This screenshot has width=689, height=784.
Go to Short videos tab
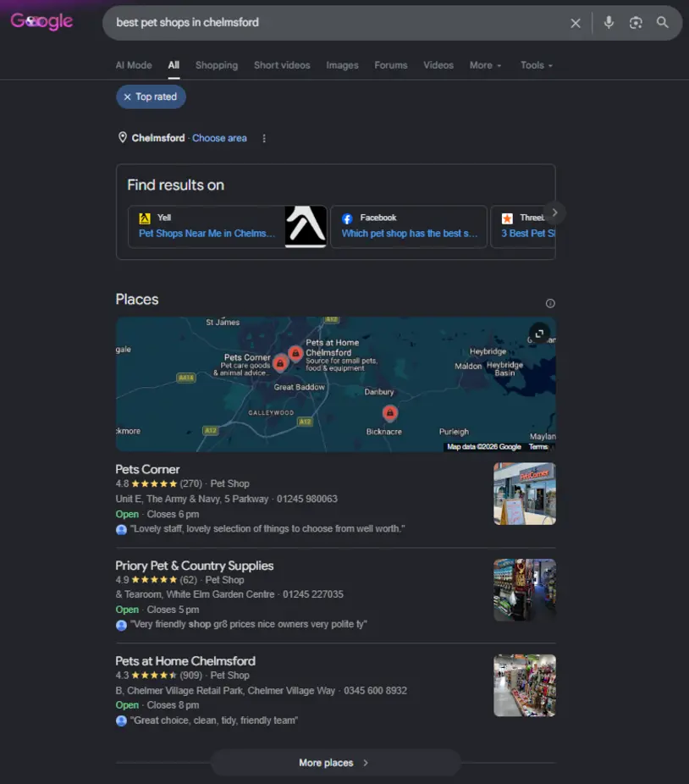click(x=282, y=65)
